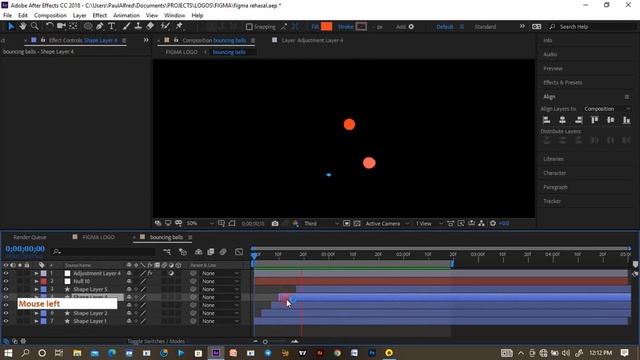Click the Align Left icon
The width and height of the screenshot is (640, 360).
pyautogui.click(x=547, y=120)
